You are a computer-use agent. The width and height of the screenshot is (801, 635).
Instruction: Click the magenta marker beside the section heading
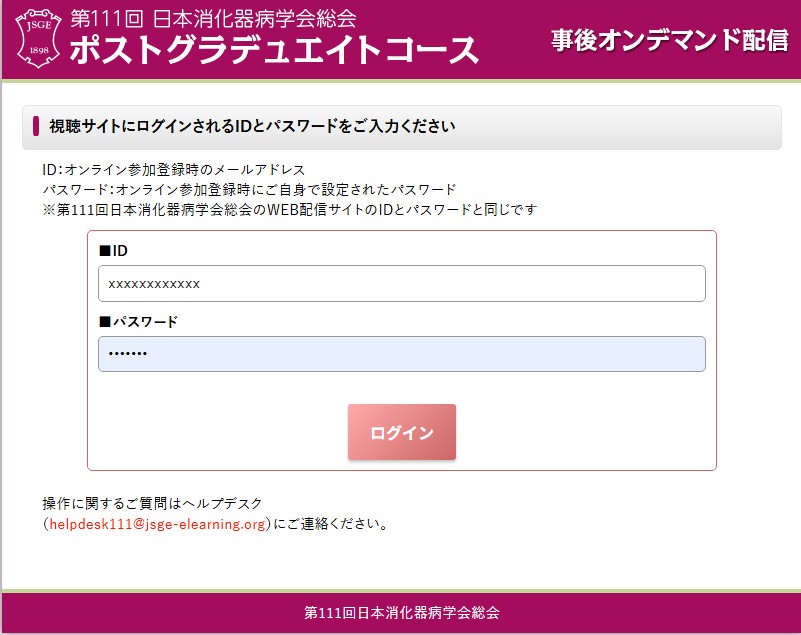click(x=36, y=126)
